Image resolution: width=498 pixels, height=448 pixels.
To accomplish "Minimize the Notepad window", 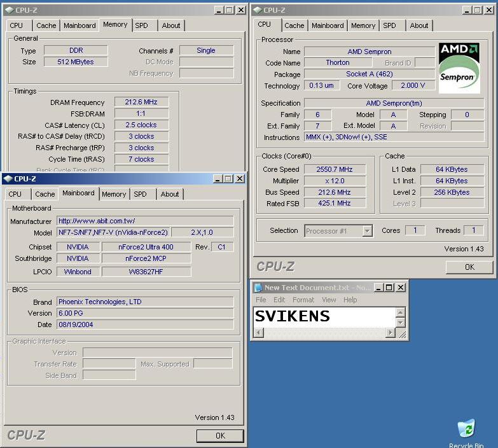I will click(378, 288).
